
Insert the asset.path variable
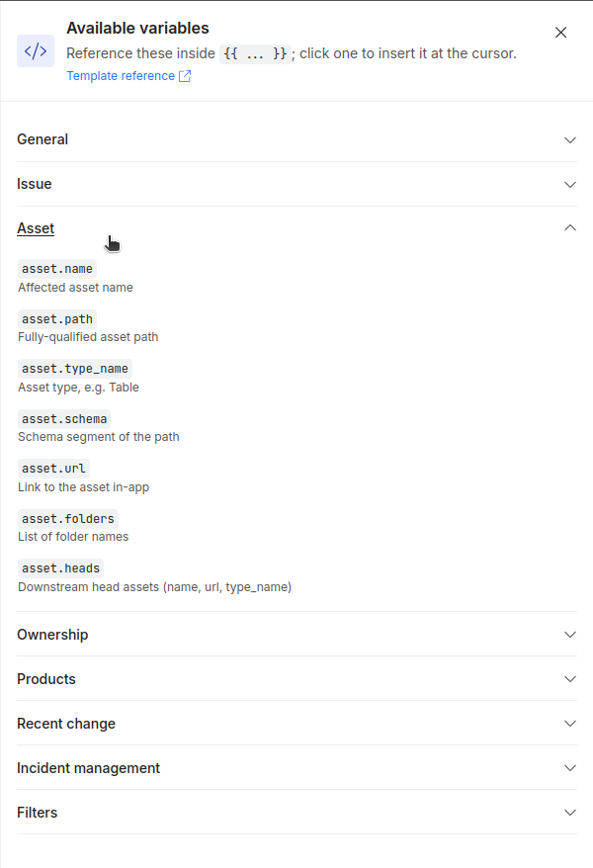57,319
